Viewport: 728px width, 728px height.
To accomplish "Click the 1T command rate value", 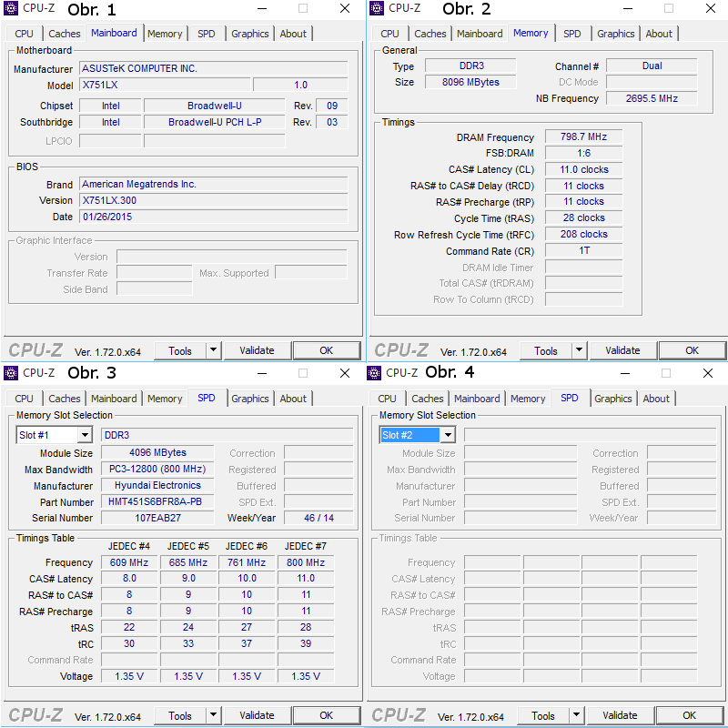I will [x=583, y=251].
